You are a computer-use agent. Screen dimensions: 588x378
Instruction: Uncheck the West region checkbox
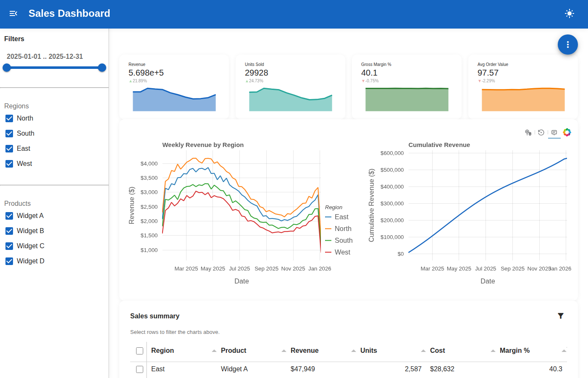tap(9, 164)
